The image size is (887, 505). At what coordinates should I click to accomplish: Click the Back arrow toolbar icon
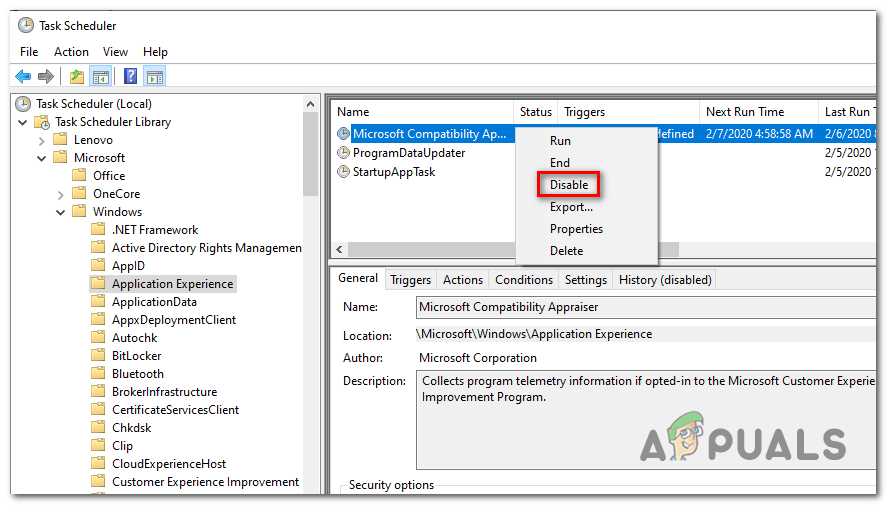pyautogui.click(x=22, y=76)
